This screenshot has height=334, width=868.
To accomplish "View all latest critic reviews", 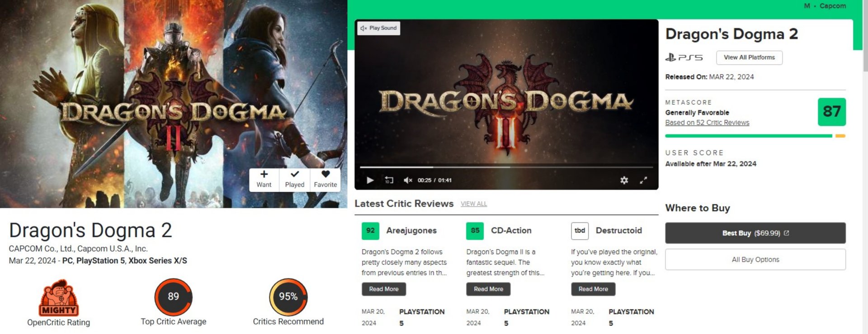I will point(474,204).
